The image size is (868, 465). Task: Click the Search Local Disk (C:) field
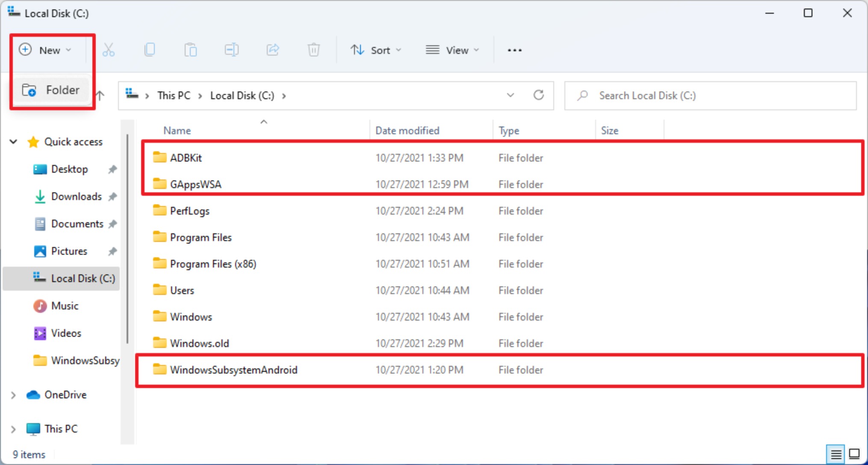pyautogui.click(x=710, y=95)
